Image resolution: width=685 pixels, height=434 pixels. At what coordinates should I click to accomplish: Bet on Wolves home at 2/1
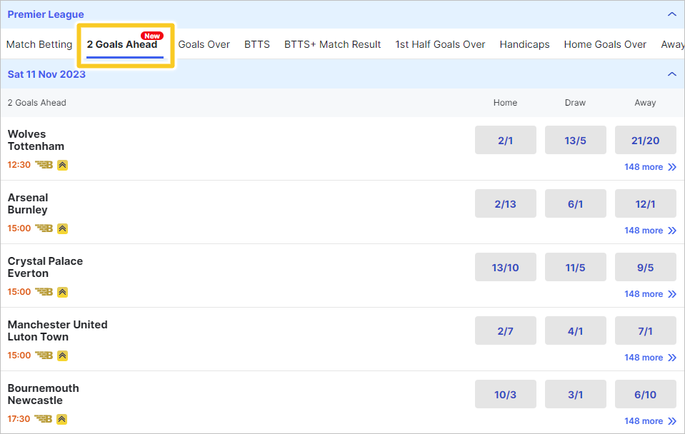point(505,140)
